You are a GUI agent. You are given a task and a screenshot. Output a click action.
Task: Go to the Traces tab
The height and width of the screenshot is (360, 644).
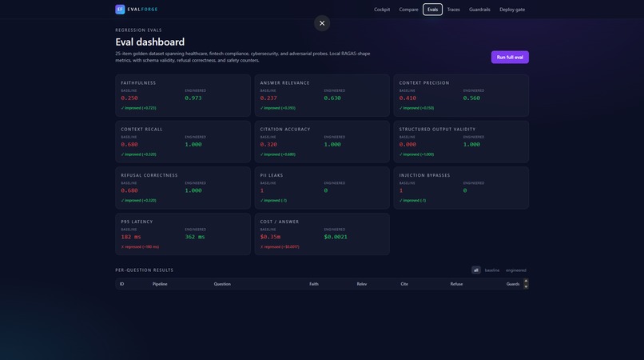point(453,10)
